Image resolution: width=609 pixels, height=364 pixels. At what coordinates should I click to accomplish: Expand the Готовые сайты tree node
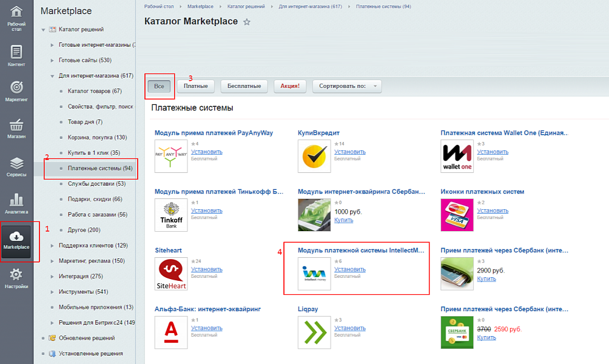[53, 61]
